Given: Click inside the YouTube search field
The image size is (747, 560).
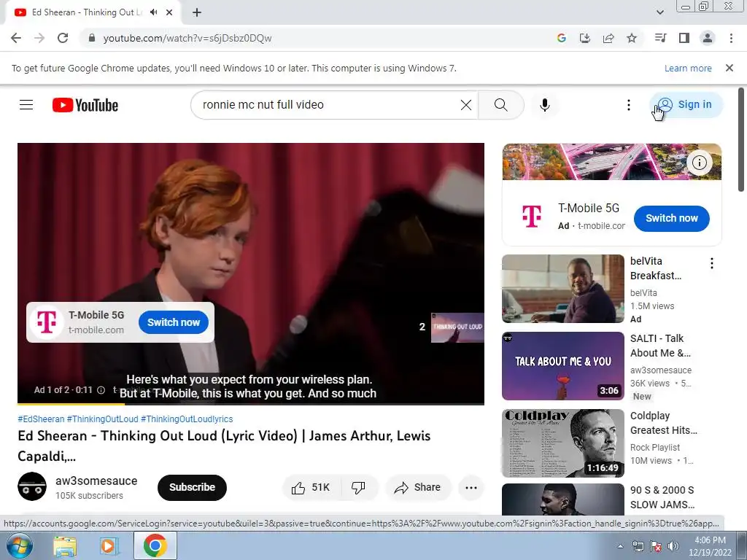Looking at the screenshot, I should tap(329, 105).
